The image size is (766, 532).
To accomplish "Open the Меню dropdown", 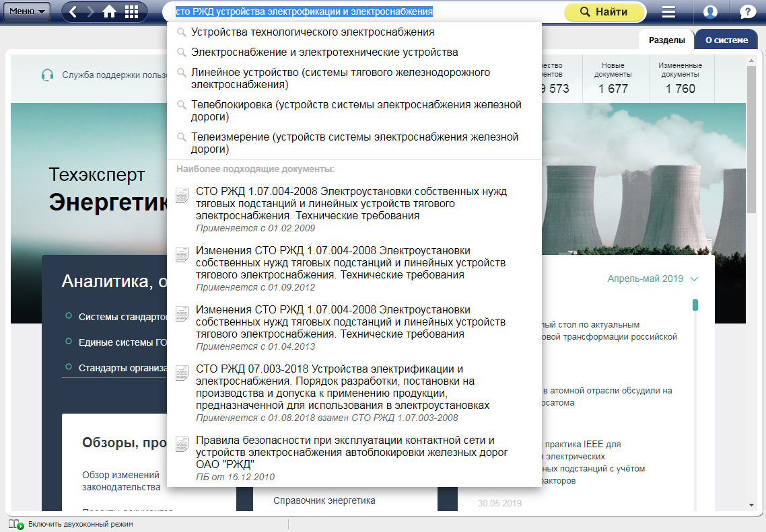I will coord(27,11).
